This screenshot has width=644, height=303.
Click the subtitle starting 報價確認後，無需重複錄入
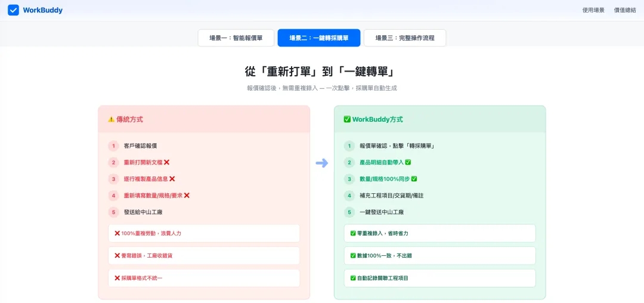[322, 88]
